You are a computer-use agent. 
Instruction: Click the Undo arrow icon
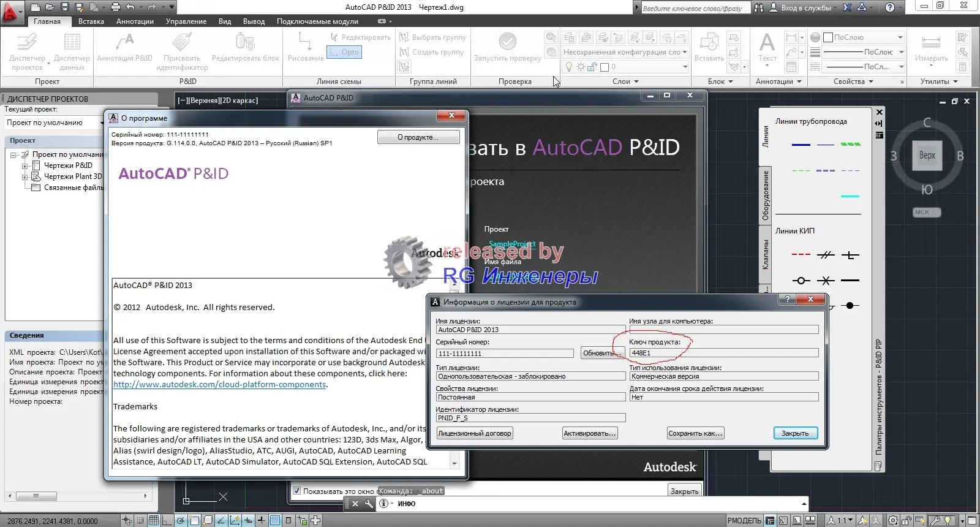tap(130, 7)
